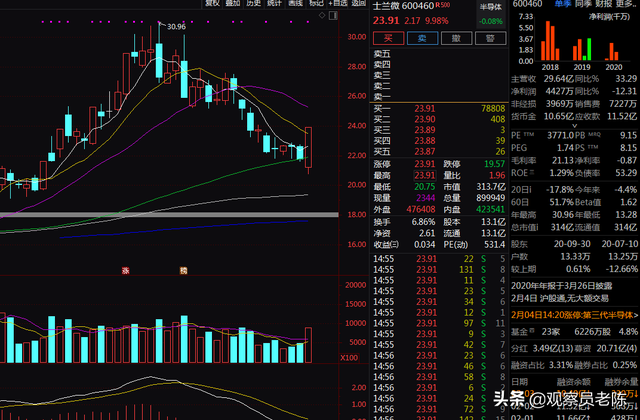Click the 卖一 ask row
Viewport: 640px width, 420px height.
tap(439, 97)
